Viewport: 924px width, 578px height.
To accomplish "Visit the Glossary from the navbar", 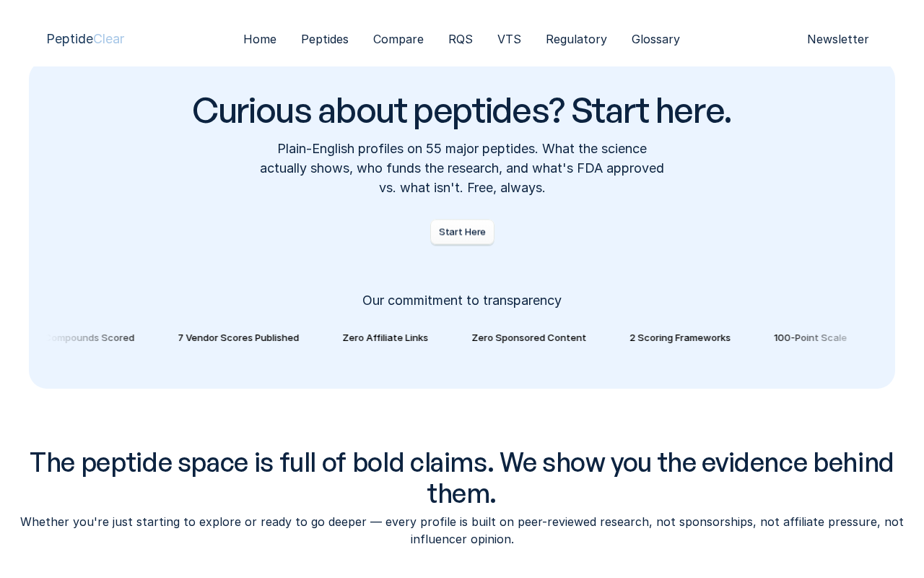I will 655,39.
